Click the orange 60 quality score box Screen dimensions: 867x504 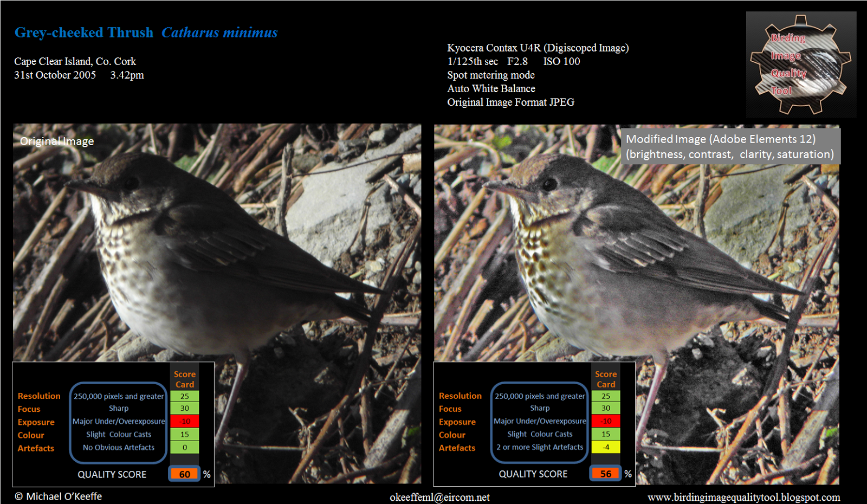pyautogui.click(x=184, y=474)
